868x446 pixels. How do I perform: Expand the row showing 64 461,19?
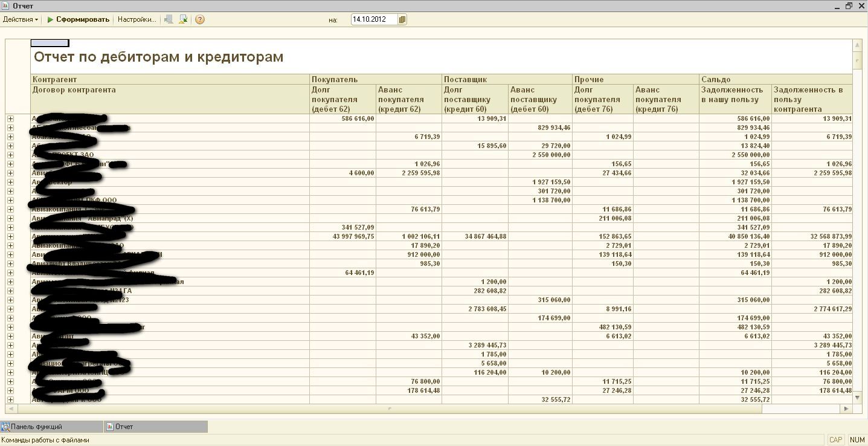10,273
